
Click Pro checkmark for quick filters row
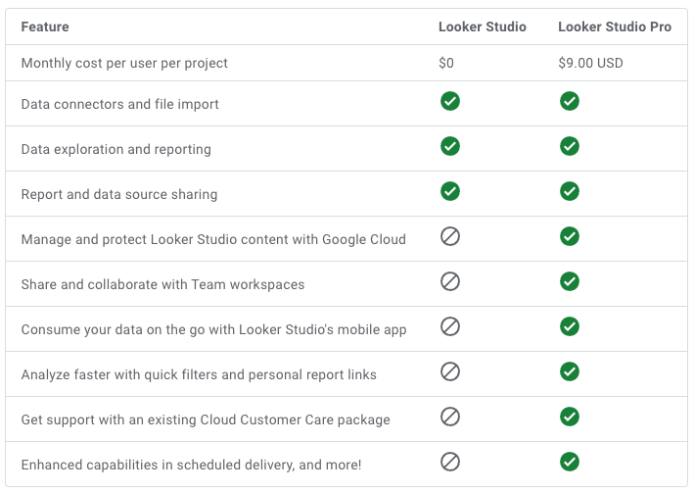tap(569, 372)
